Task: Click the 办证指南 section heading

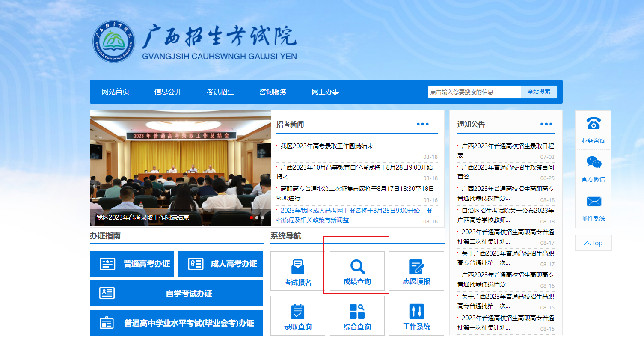Action: tap(105, 236)
